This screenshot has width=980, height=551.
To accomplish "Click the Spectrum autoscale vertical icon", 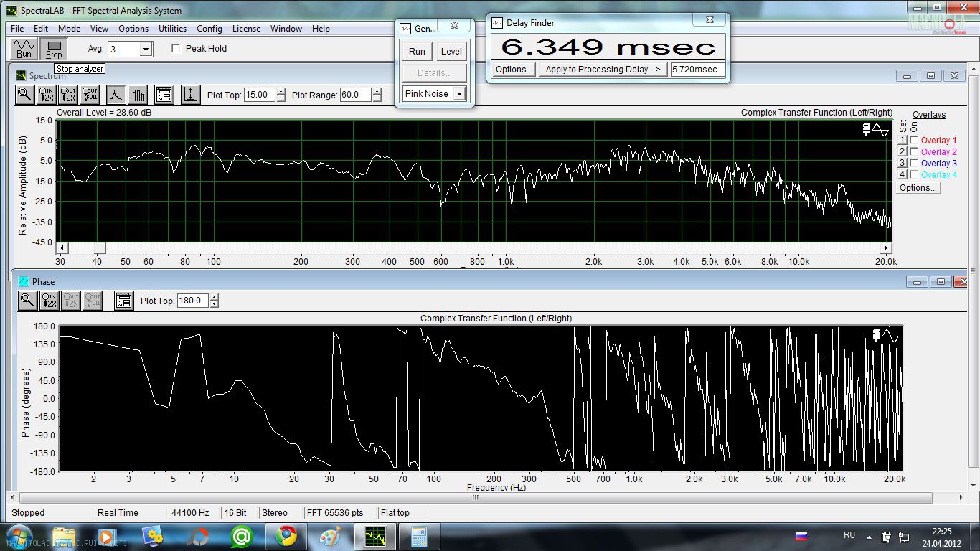I will click(190, 94).
